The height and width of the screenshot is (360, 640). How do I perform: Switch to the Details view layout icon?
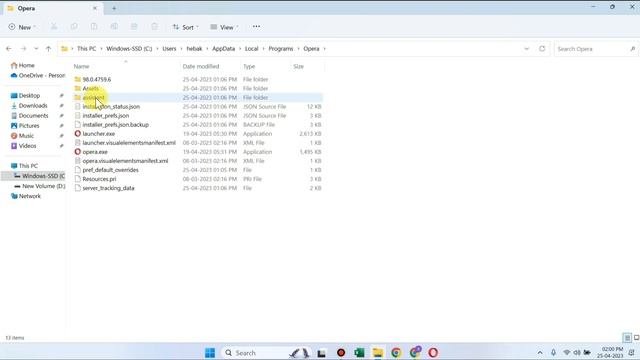(627, 338)
